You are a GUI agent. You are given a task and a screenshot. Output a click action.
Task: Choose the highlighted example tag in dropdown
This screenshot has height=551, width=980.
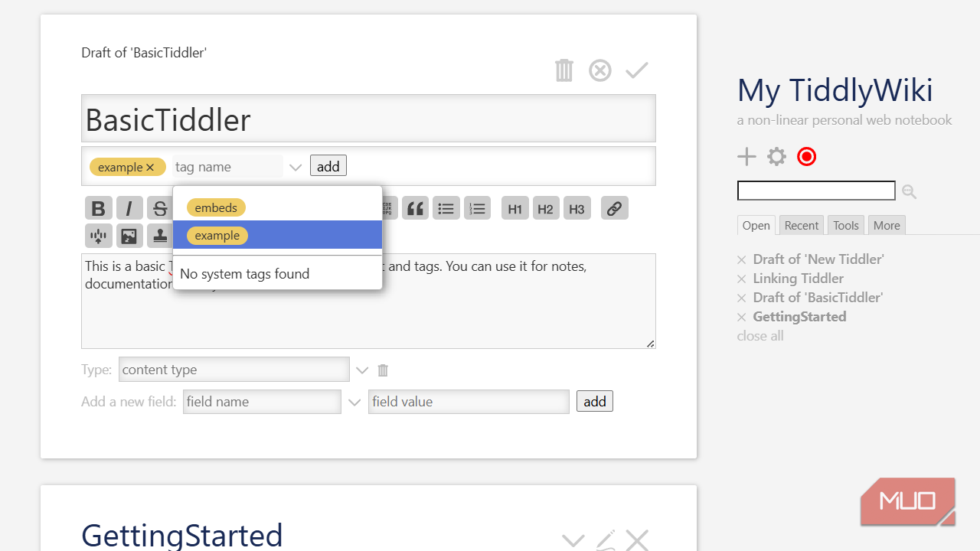277,235
